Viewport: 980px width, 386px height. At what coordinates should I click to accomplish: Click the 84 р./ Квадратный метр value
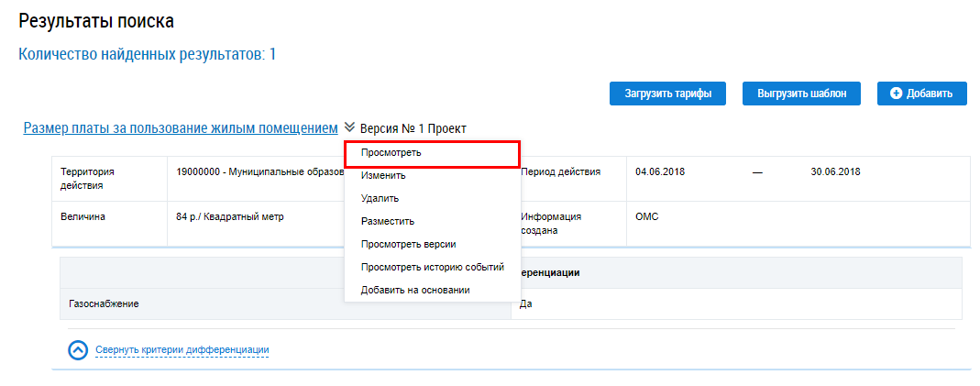tap(230, 217)
